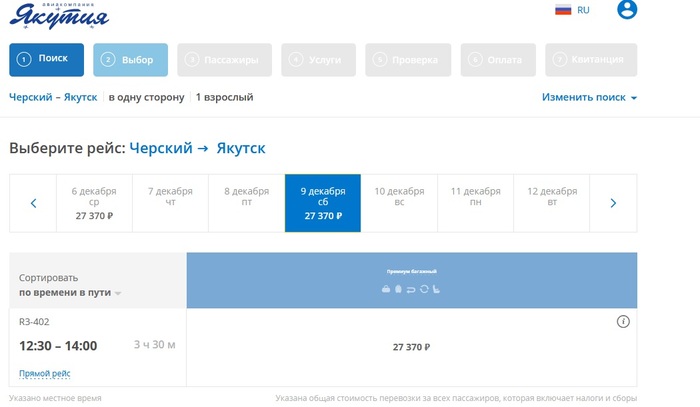Screen dimensions: 700x407
Task: Click the flight time '12:30 – 14:00'
Action: click(x=58, y=346)
